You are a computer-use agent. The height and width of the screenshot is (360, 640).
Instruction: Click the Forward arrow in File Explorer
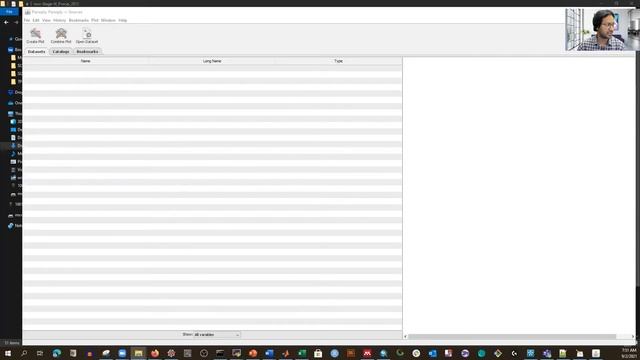(x=16, y=22)
